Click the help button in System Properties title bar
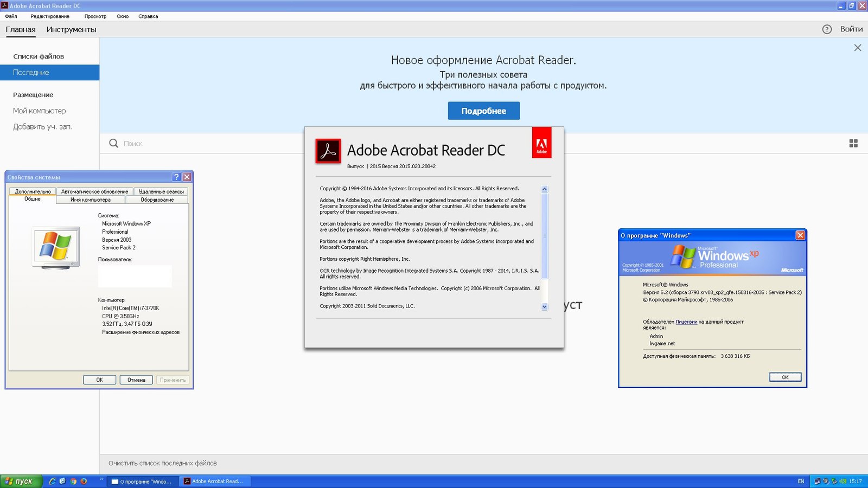868x488 pixels. 176,177
